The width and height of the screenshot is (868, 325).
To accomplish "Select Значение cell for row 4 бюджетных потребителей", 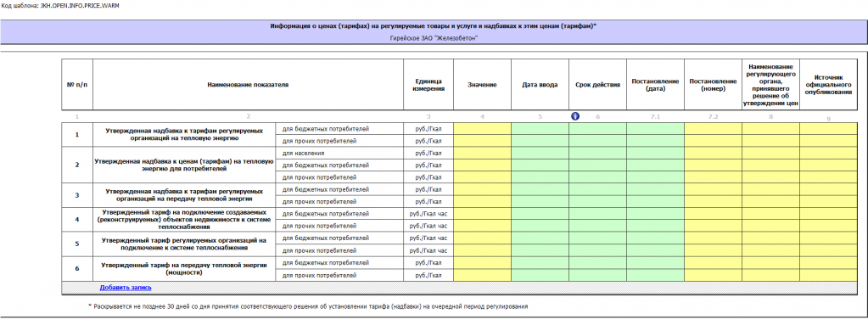I will (x=482, y=214).
